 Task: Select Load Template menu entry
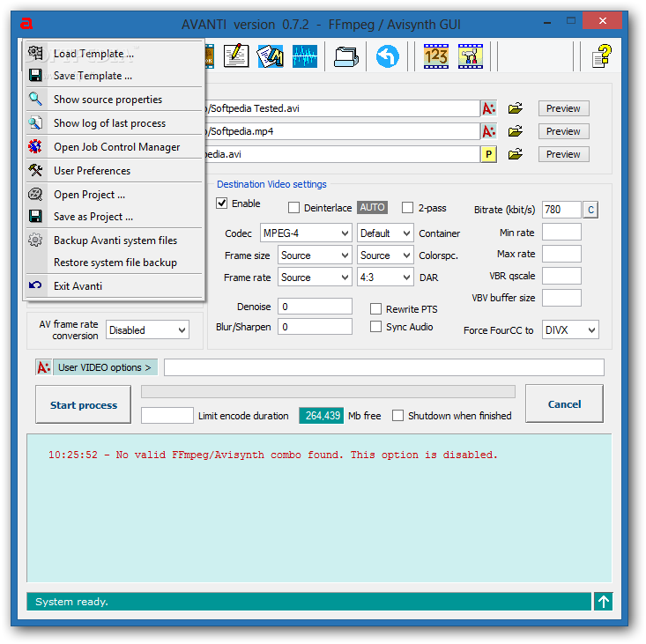point(114,54)
